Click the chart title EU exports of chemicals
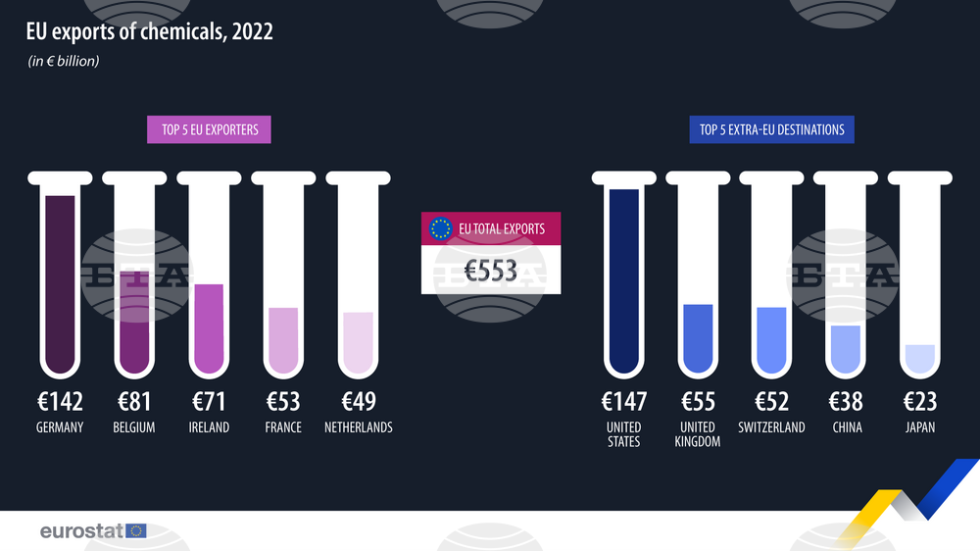 click(149, 31)
